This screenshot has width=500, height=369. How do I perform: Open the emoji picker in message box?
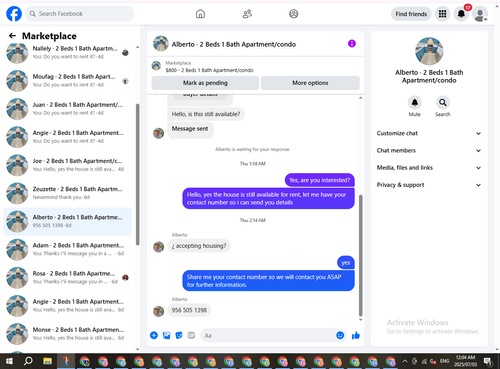tap(340, 335)
